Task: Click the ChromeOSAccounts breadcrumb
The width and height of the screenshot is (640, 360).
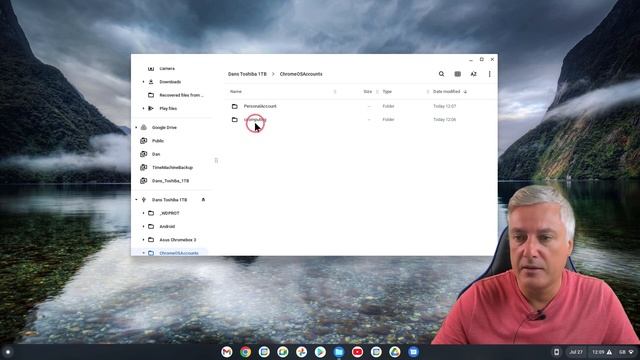Action: point(301,74)
